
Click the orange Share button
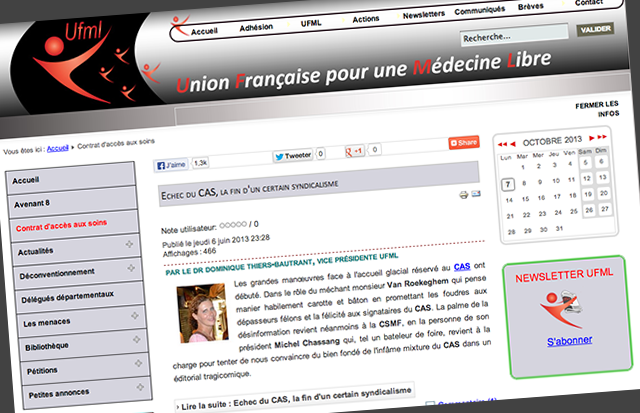(463, 143)
